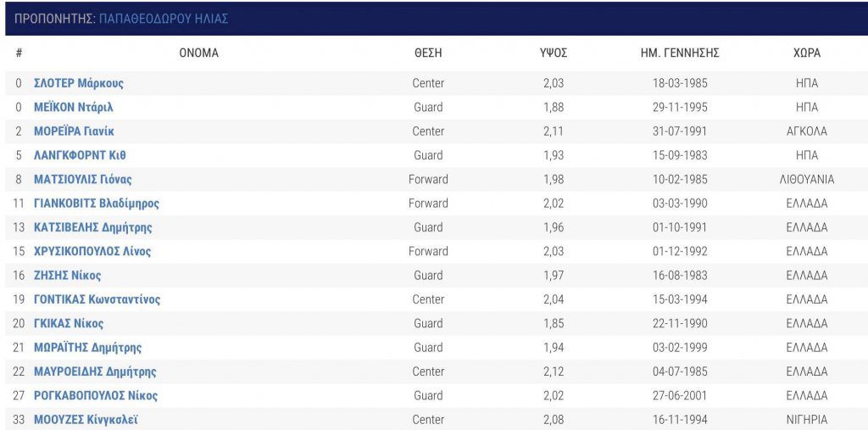Select ΓΚΙΚΑΣ Νίκος player link

(x=69, y=324)
